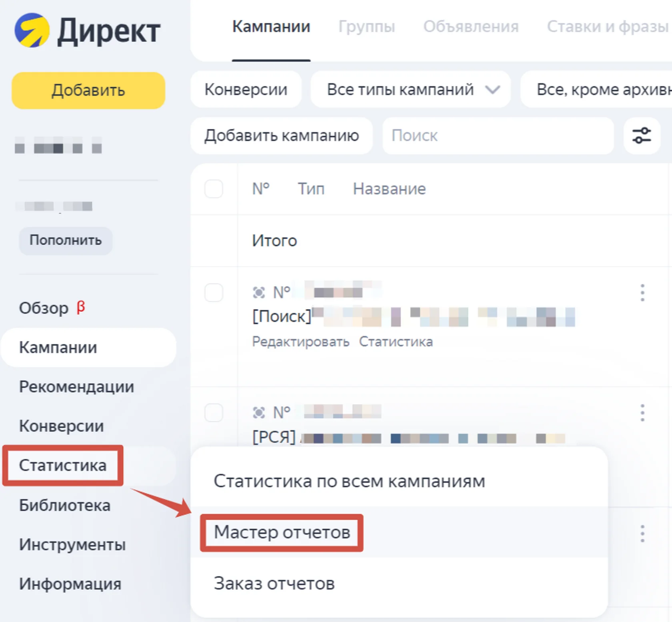The image size is (672, 622).
Task: Click the Конверсии filter button at top
Action: tap(246, 90)
